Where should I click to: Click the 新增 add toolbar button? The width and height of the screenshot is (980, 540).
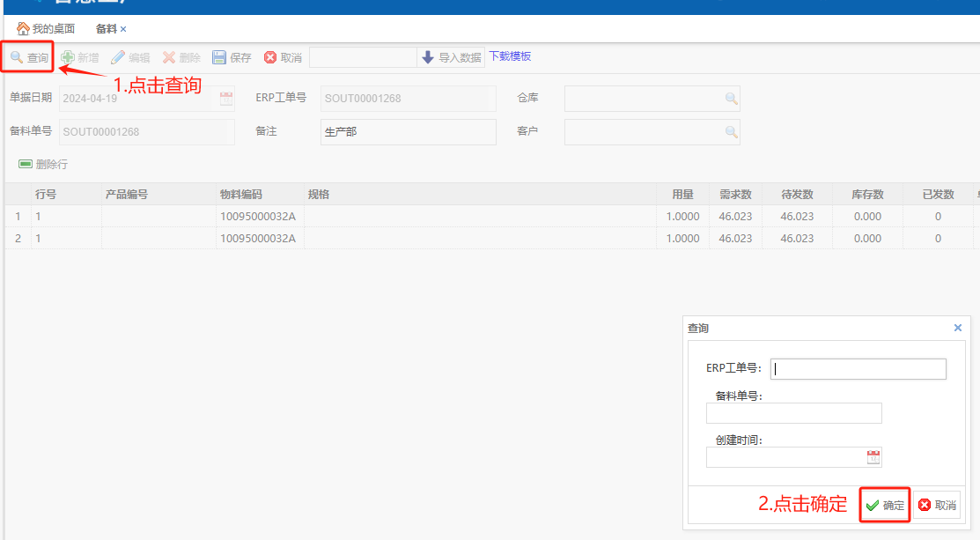[x=80, y=58]
